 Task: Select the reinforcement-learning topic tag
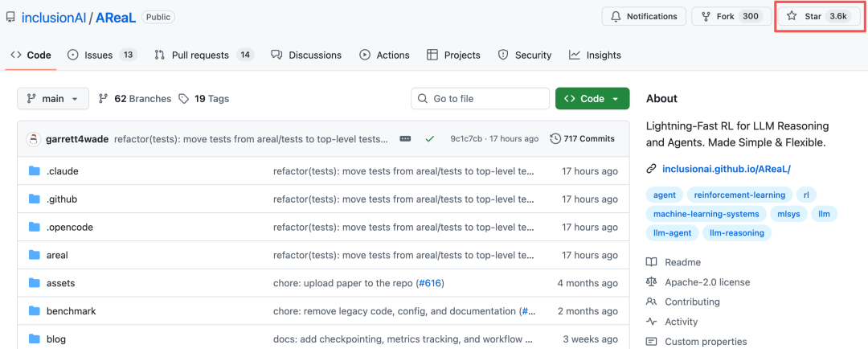click(x=739, y=195)
